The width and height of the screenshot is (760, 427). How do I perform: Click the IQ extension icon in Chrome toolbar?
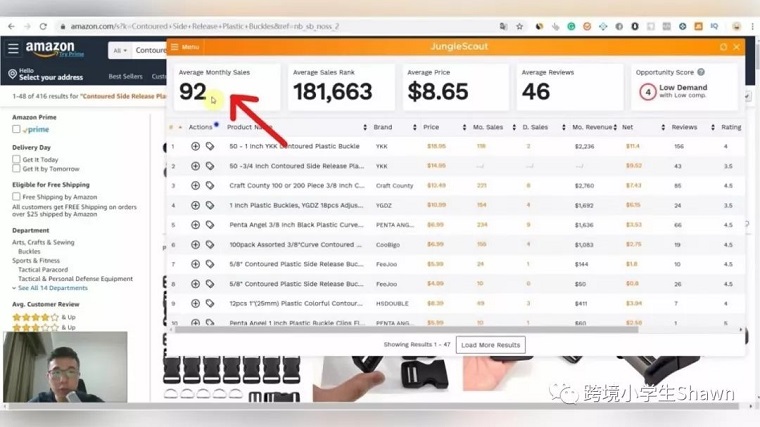714,26
